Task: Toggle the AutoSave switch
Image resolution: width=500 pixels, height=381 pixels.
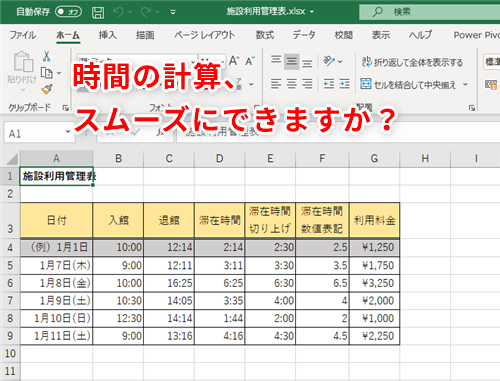Action: tap(68, 12)
